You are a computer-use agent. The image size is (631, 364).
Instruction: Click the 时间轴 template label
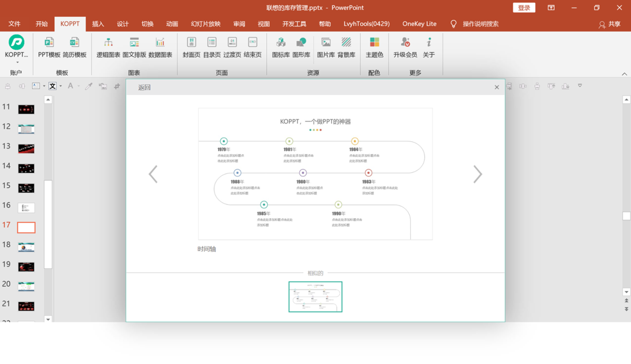(x=207, y=249)
